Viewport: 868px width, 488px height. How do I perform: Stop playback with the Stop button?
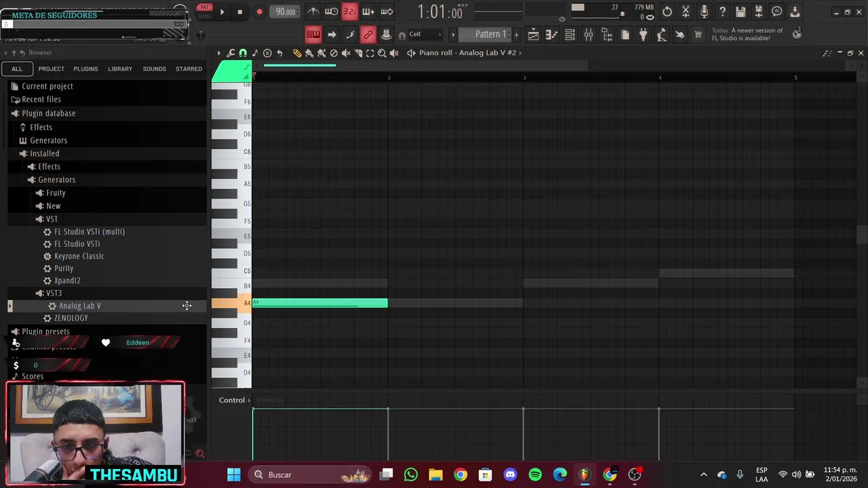(x=239, y=12)
